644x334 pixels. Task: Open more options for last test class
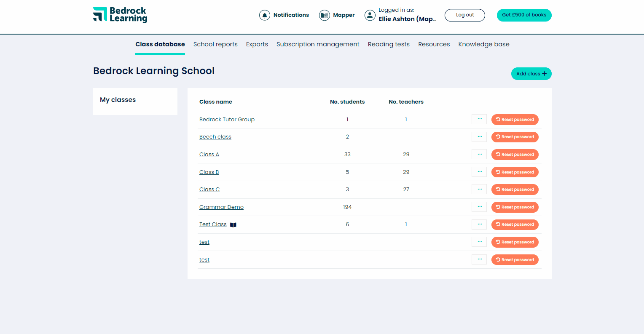tap(479, 259)
